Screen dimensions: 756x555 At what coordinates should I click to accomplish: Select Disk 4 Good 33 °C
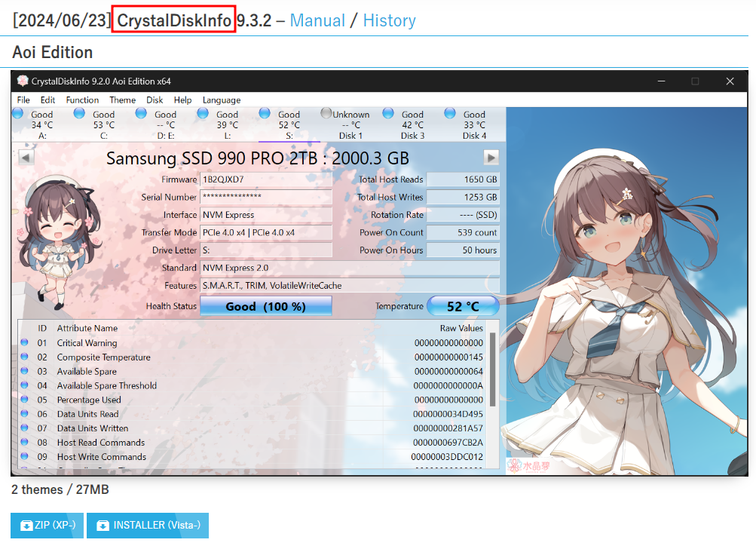click(474, 124)
